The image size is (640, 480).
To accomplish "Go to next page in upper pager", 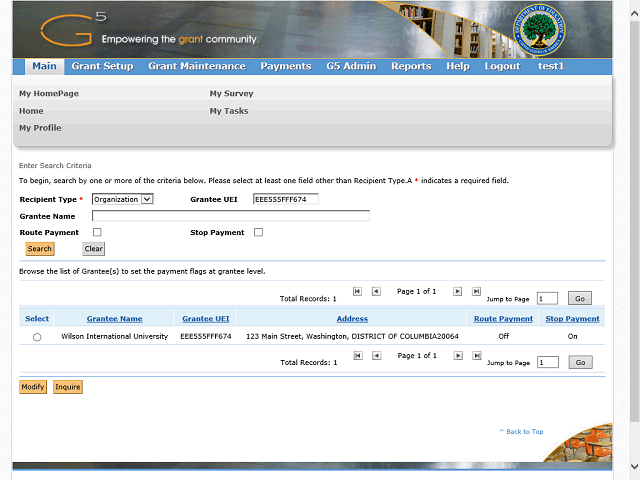I will [x=458, y=291].
